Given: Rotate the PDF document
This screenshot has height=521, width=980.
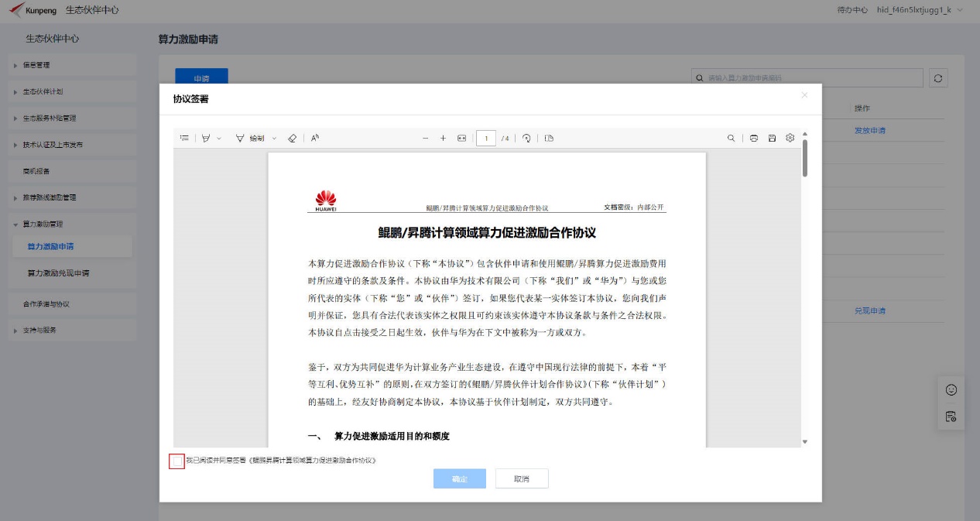Looking at the screenshot, I should [526, 138].
